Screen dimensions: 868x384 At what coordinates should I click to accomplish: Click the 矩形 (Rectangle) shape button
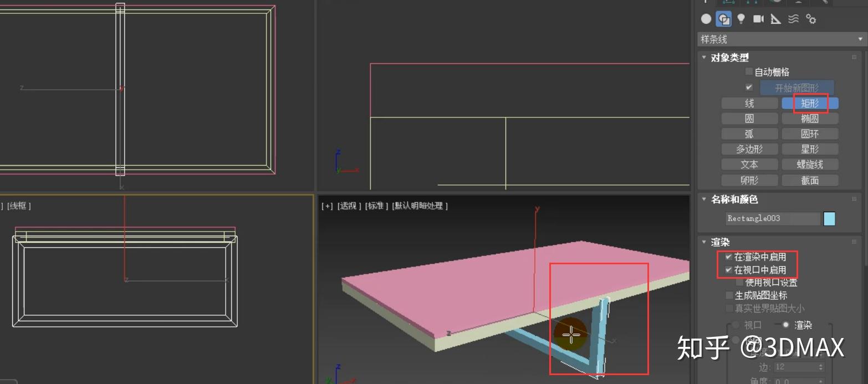tap(810, 103)
